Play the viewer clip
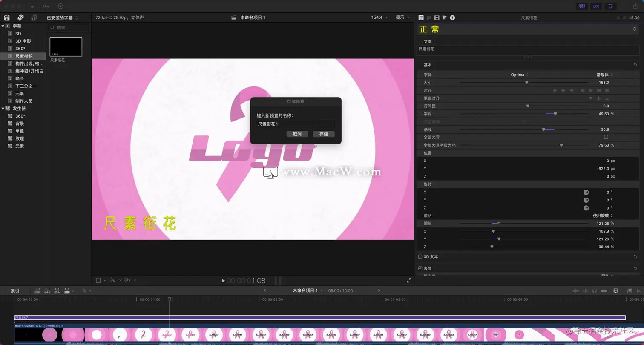Image resolution: width=644 pixels, height=345 pixels. coord(223,281)
